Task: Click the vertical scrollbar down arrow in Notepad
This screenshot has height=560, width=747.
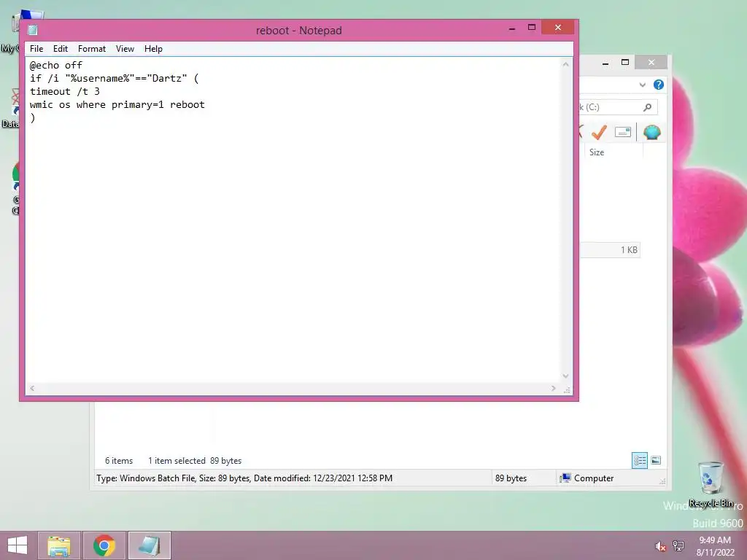Action: coord(565,376)
